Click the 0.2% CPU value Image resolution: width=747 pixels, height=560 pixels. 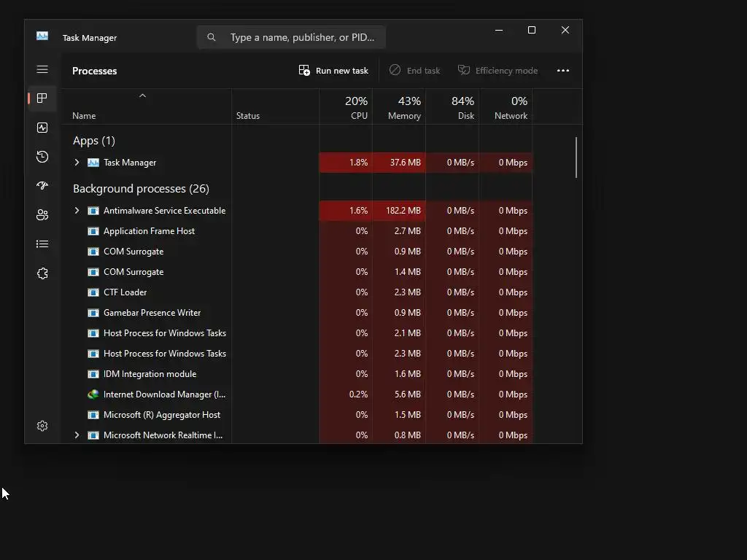(358, 394)
